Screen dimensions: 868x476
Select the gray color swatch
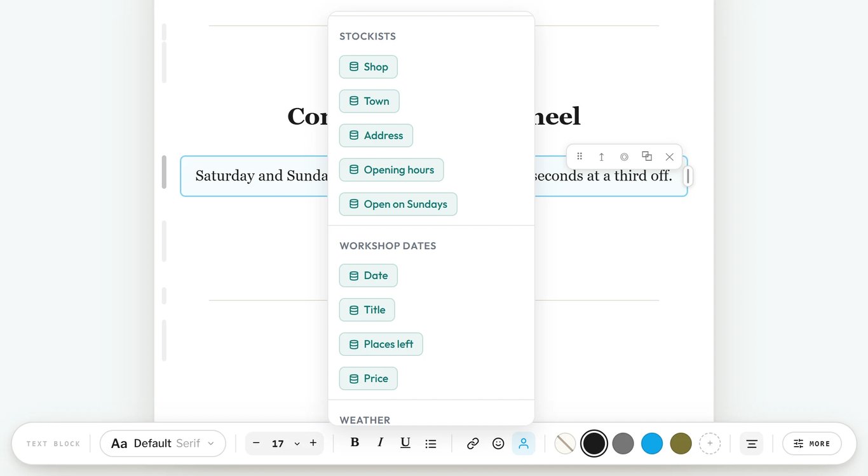point(623,444)
